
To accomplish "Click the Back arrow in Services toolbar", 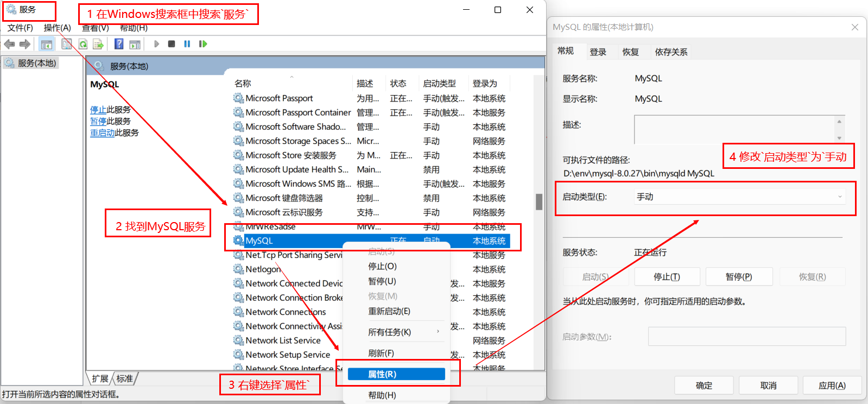I will click(9, 44).
